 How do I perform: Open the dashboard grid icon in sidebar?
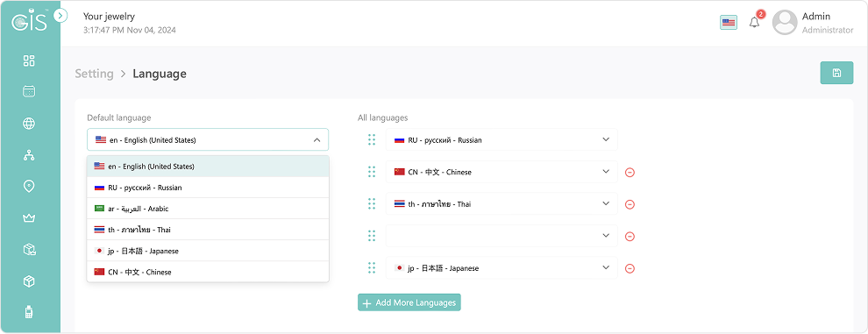pyautogui.click(x=29, y=61)
